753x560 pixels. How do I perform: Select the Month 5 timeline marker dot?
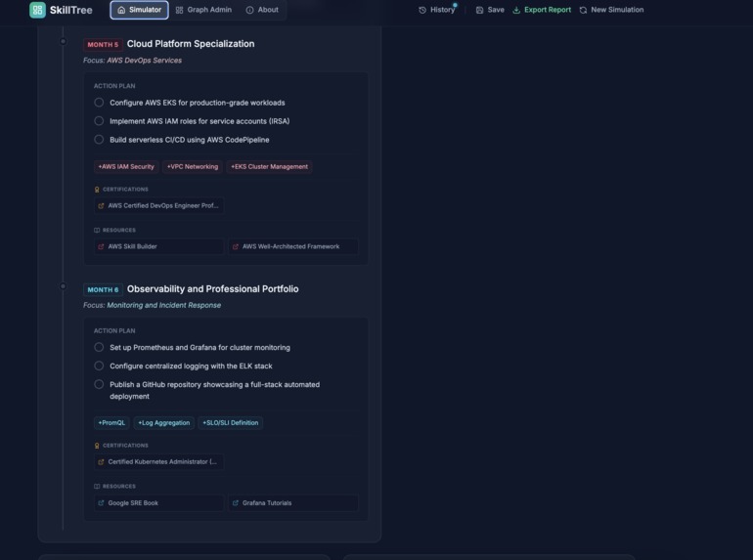tap(63, 41)
